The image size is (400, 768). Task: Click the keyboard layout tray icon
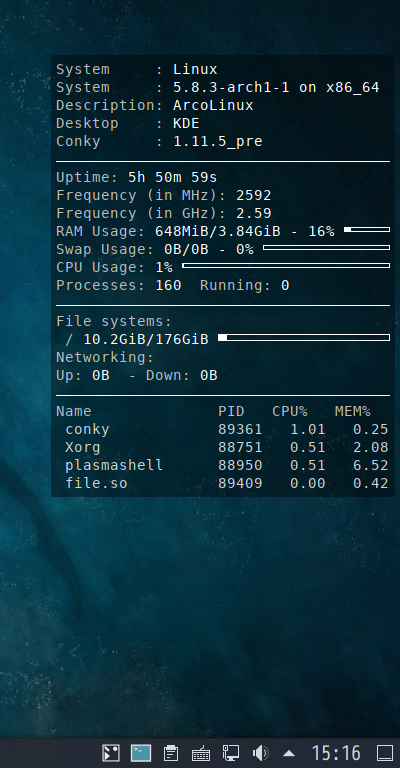(x=201, y=753)
